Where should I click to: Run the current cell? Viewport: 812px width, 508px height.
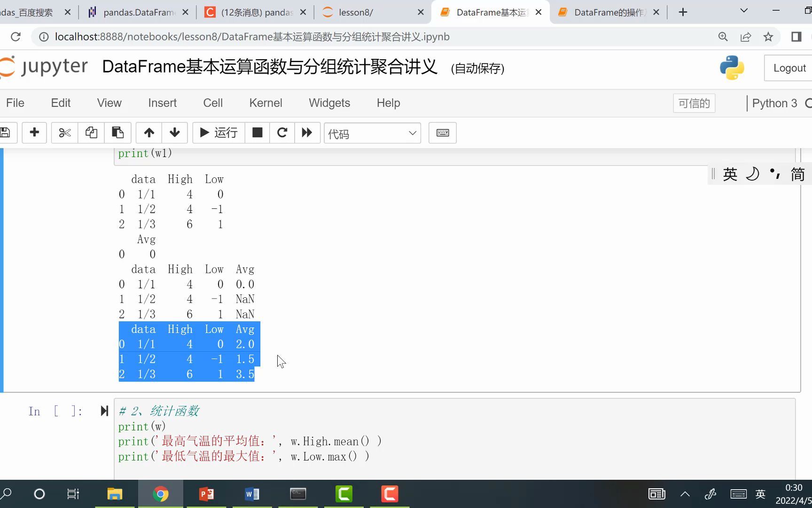(218, 133)
